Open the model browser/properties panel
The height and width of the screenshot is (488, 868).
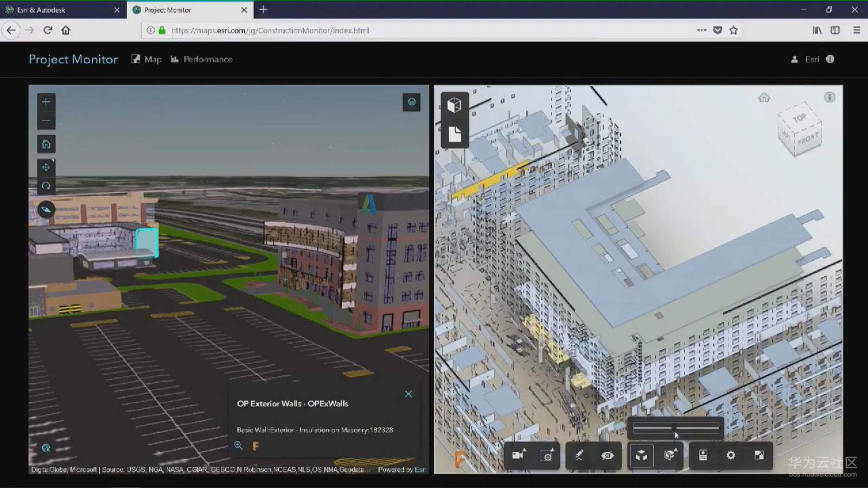coord(703,455)
